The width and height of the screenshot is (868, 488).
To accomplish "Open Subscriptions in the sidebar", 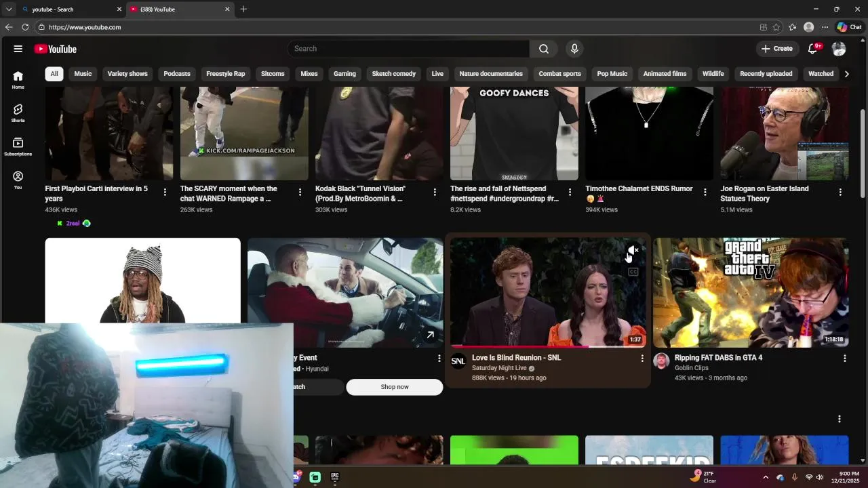I will click(18, 146).
